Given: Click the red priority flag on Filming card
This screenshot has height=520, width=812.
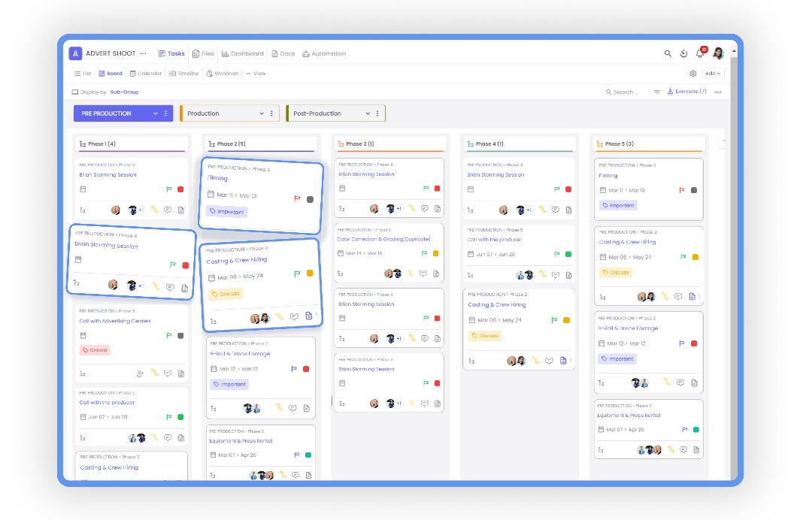Looking at the screenshot, I should pyautogui.click(x=297, y=198).
